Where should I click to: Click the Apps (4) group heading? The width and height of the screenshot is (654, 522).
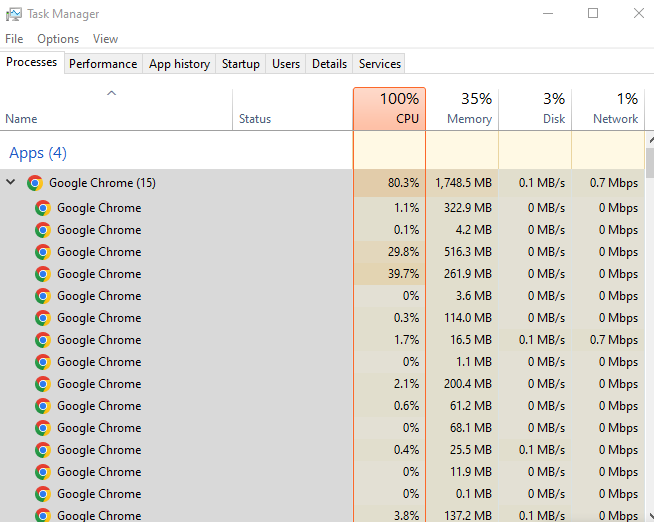[38, 153]
